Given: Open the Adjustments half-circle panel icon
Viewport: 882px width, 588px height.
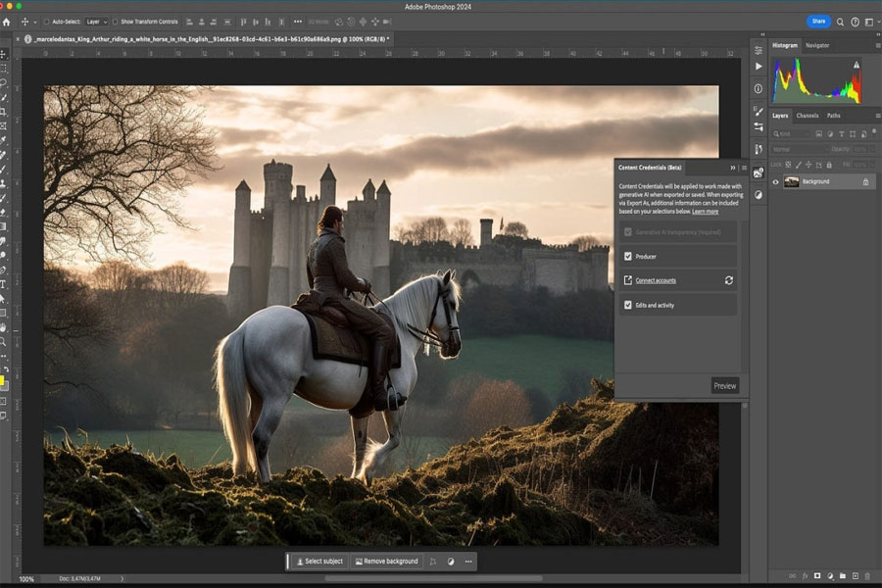Looking at the screenshot, I should (759, 195).
